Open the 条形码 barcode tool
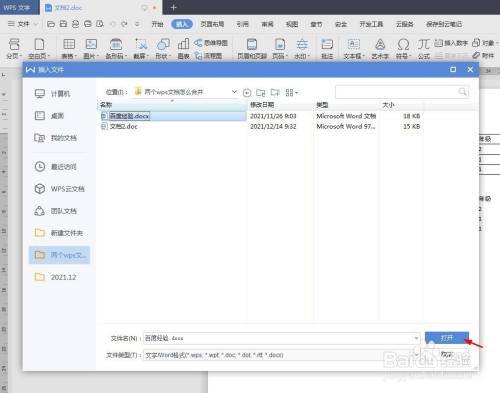The image size is (500, 393). coord(116,49)
